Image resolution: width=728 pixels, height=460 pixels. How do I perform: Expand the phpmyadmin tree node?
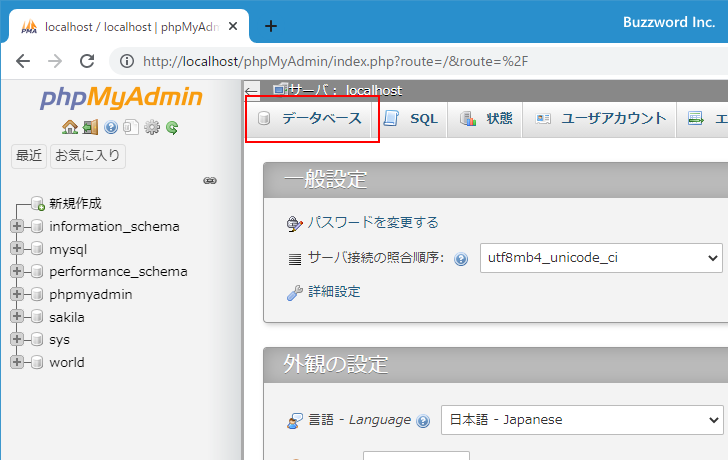coord(17,294)
